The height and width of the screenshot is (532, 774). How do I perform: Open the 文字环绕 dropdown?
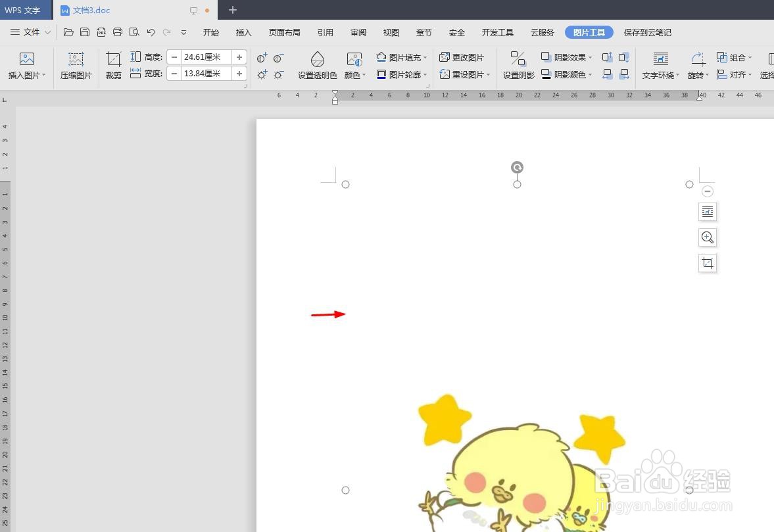[x=660, y=66]
